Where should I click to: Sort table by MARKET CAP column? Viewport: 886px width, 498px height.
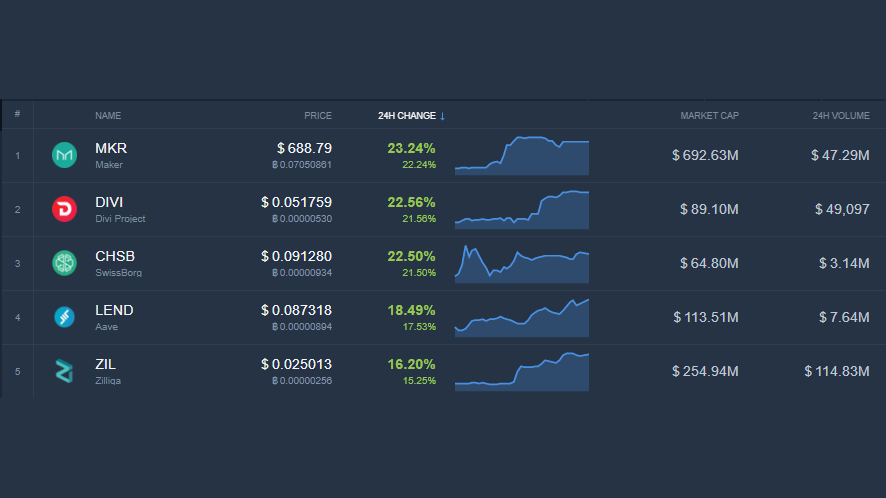click(709, 115)
